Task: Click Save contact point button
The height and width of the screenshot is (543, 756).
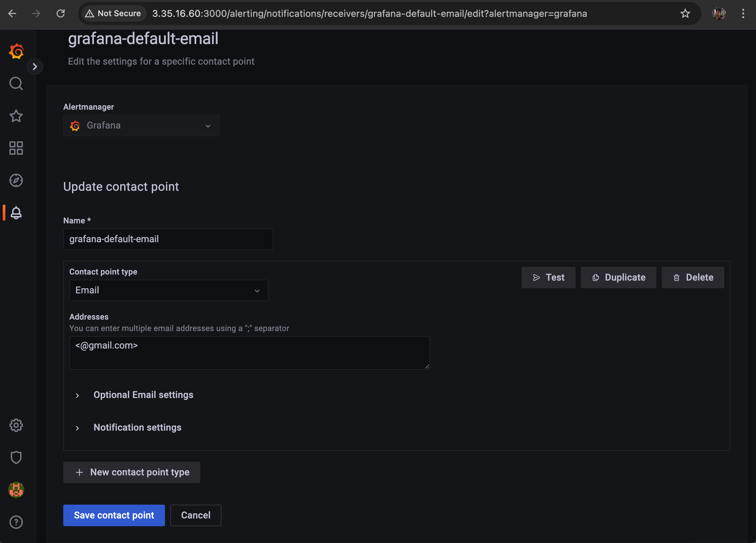Action: [x=114, y=515]
